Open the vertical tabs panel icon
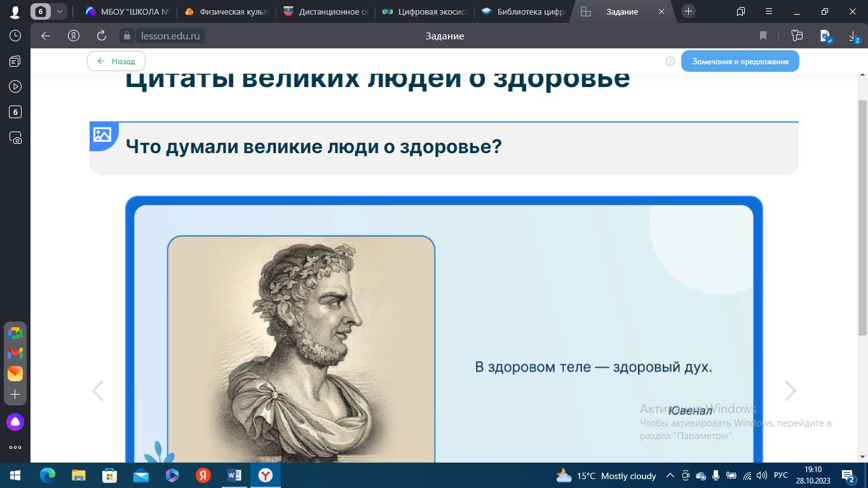The width and height of the screenshot is (868, 488). [x=741, y=11]
